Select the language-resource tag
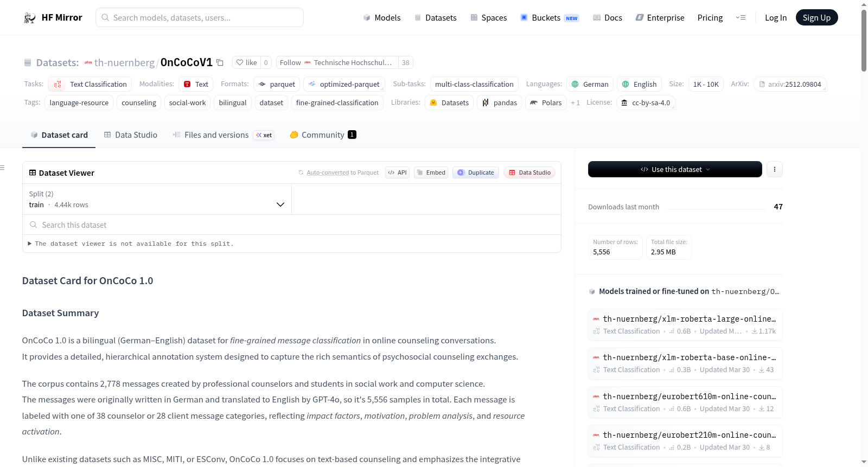This screenshot has height=467, width=868. pos(79,103)
